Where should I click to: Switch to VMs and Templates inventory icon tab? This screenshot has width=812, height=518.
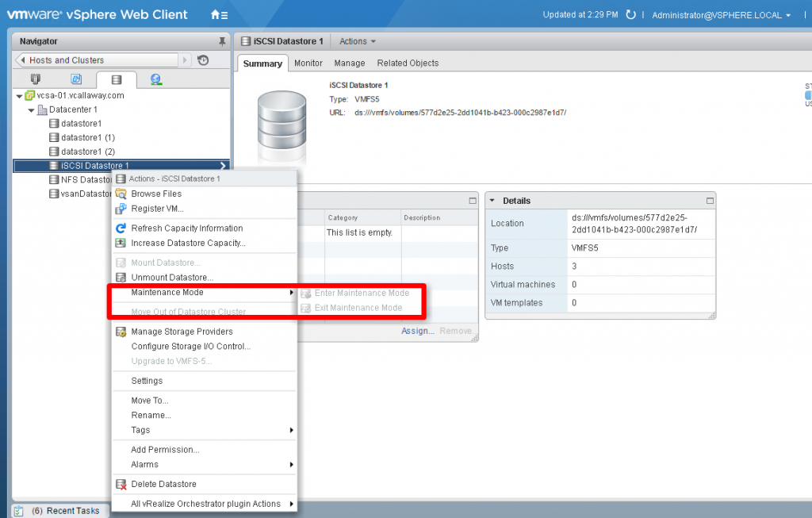click(76, 79)
